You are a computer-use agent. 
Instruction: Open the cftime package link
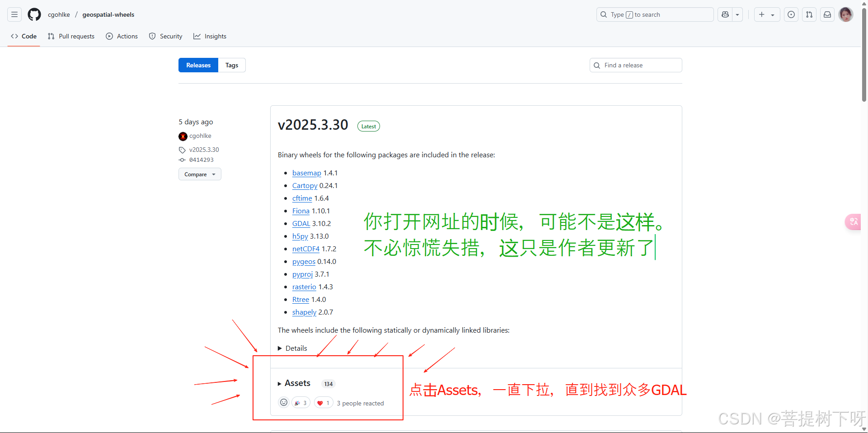coord(302,198)
